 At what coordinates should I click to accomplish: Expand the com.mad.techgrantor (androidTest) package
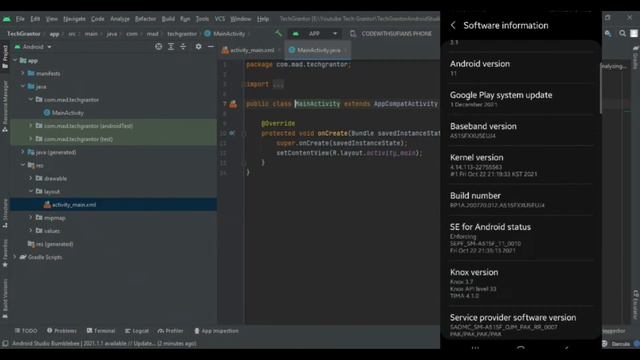click(31, 126)
